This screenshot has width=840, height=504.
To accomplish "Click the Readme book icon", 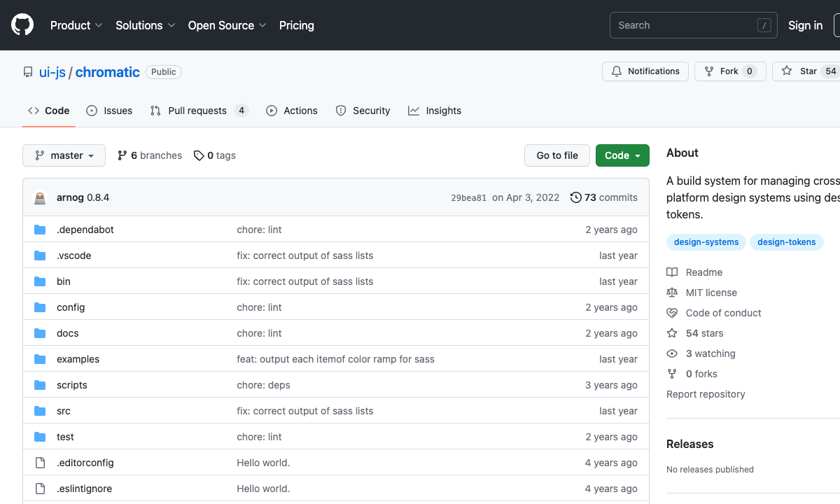I will pyautogui.click(x=672, y=272).
